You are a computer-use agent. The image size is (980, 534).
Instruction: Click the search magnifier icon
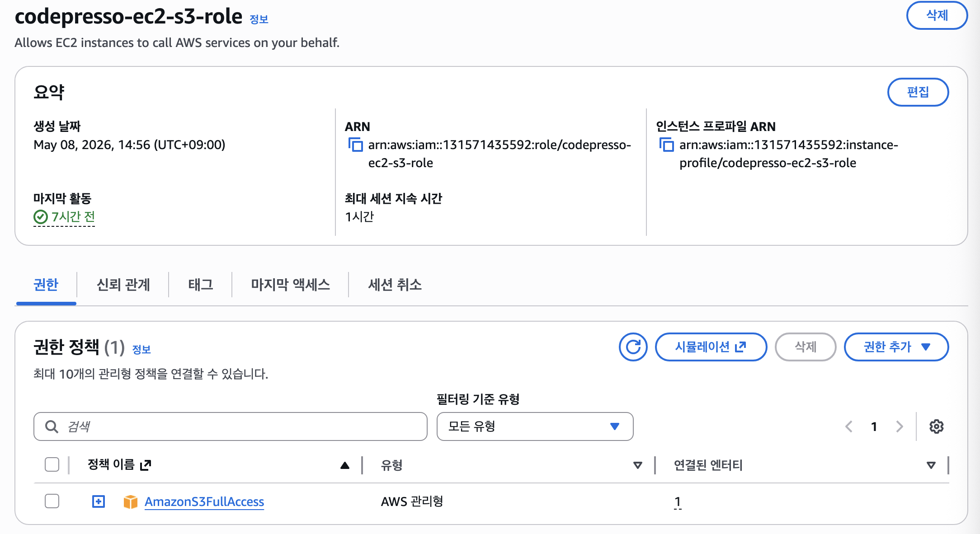pos(52,426)
